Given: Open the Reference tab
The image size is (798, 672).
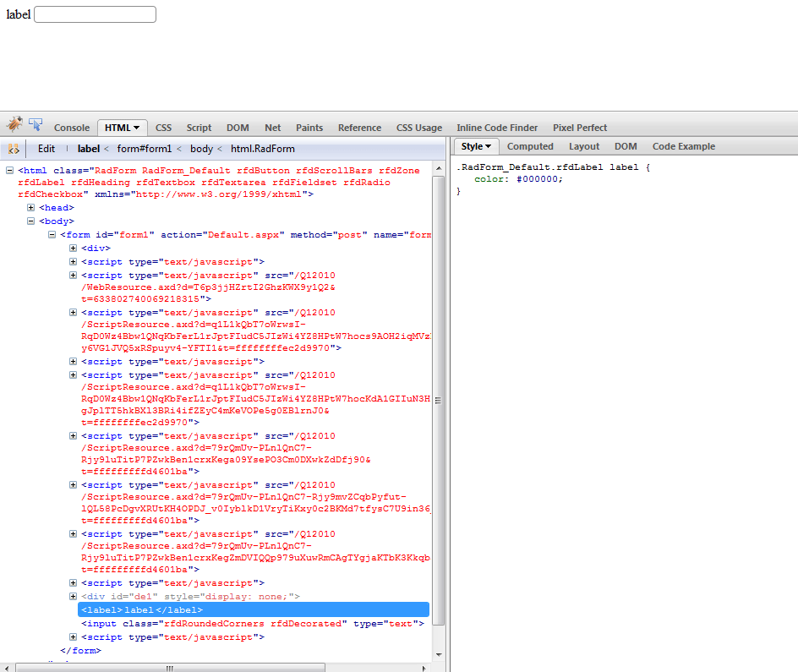Looking at the screenshot, I should (359, 128).
